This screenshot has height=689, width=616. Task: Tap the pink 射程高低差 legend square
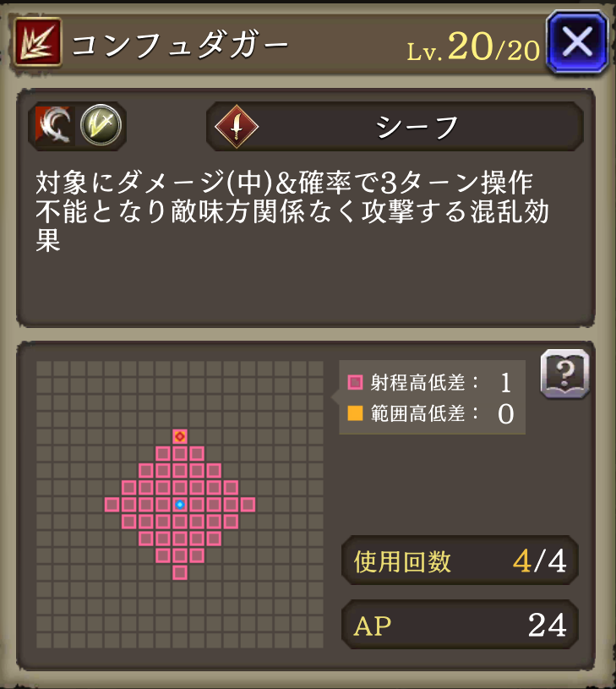(x=355, y=382)
